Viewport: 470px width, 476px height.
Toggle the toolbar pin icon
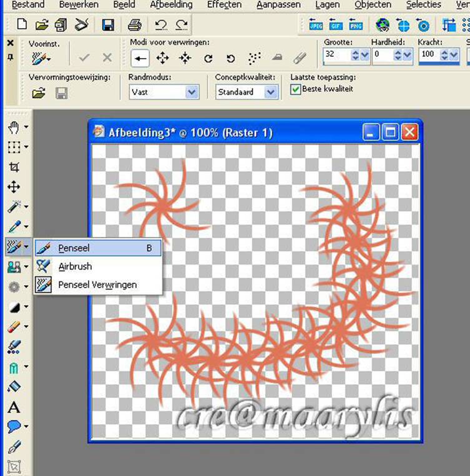[x=11, y=57]
